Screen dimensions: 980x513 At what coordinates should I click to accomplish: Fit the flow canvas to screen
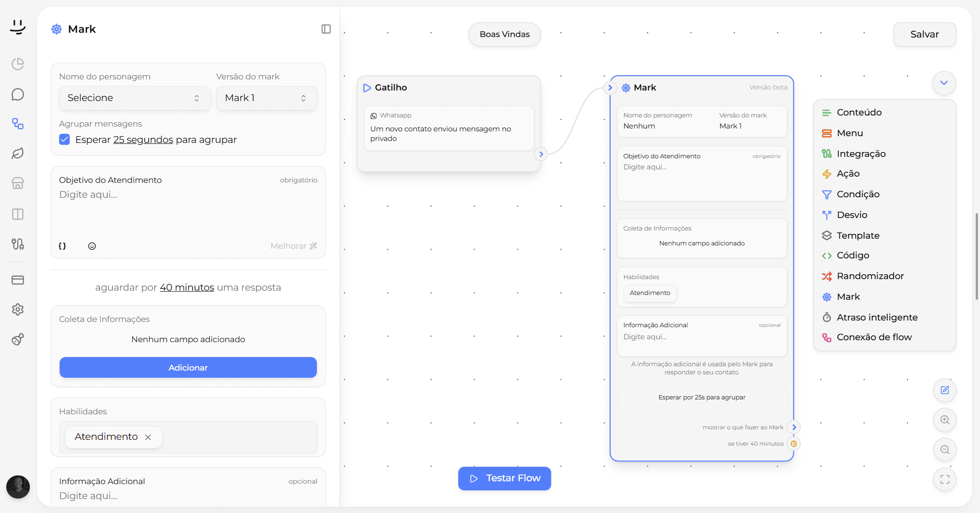pos(945,480)
